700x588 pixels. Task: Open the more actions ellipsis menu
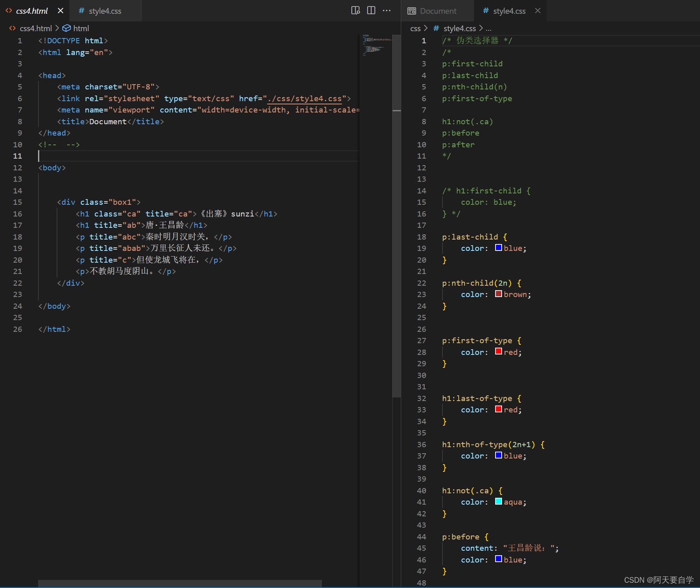click(x=387, y=11)
